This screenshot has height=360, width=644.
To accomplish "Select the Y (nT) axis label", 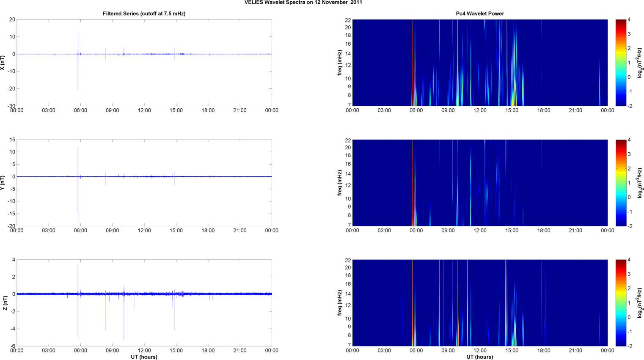I will (3, 183).
